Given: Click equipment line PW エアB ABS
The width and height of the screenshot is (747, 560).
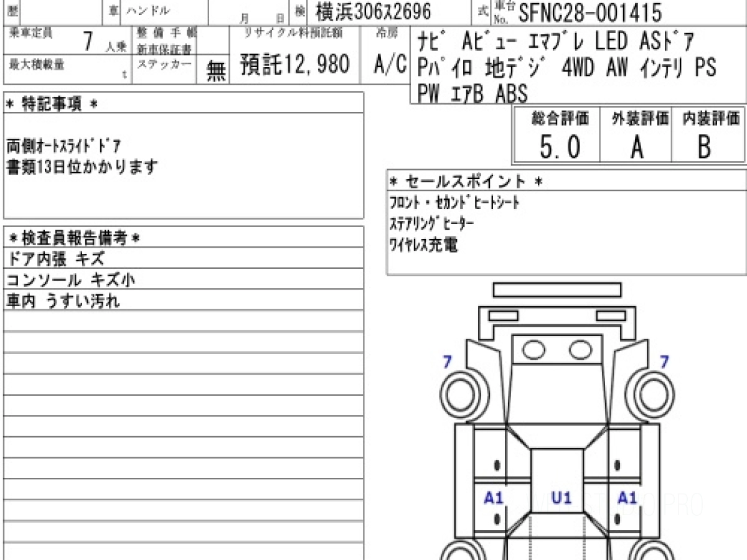Looking at the screenshot, I should tap(472, 93).
